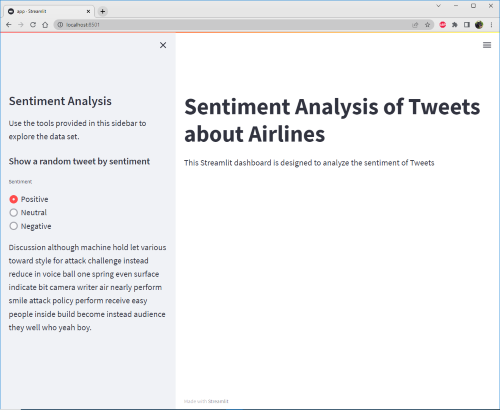
Task: Go back using the browser back arrow
Action: coord(9,25)
